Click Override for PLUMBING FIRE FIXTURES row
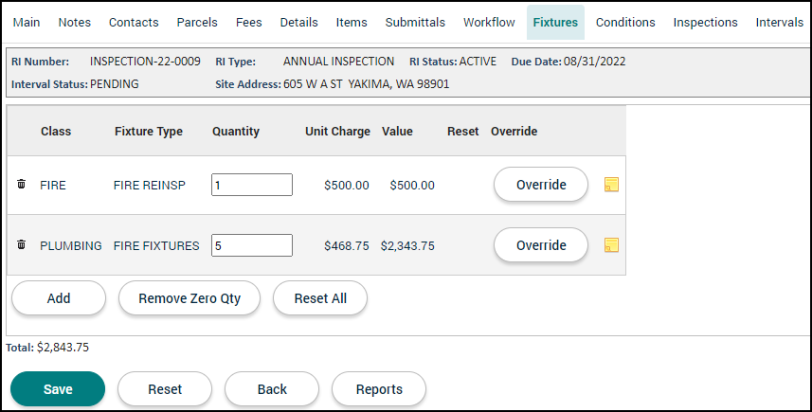Screen dimensions: 812x412 point(541,245)
